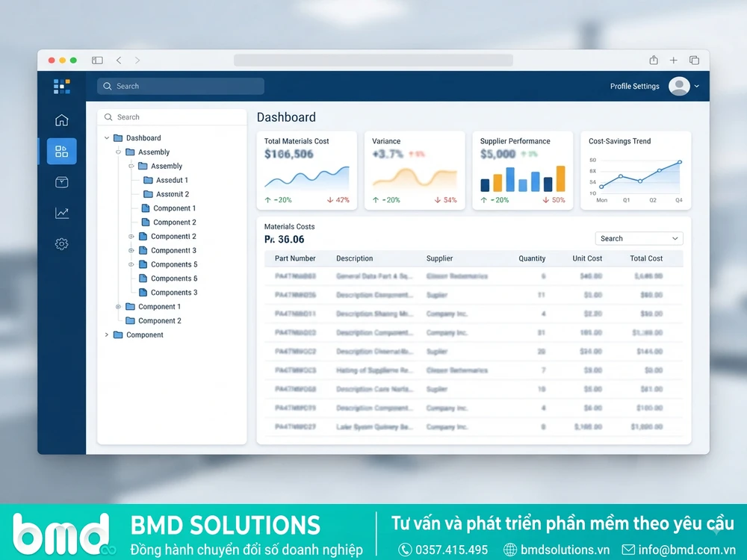Open the Search dropdown in Materials Costs
This screenshot has height=560, width=747.
639,239
